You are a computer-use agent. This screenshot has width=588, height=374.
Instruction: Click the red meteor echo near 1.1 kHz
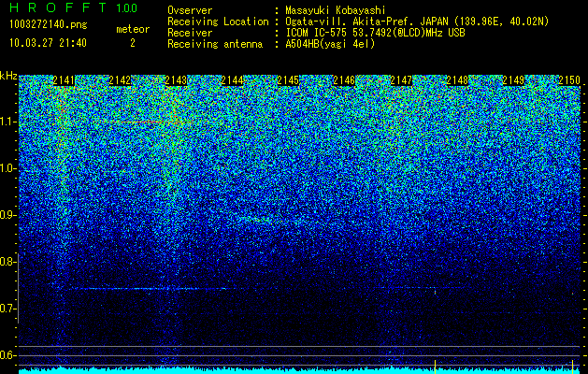pyautogui.click(x=150, y=122)
